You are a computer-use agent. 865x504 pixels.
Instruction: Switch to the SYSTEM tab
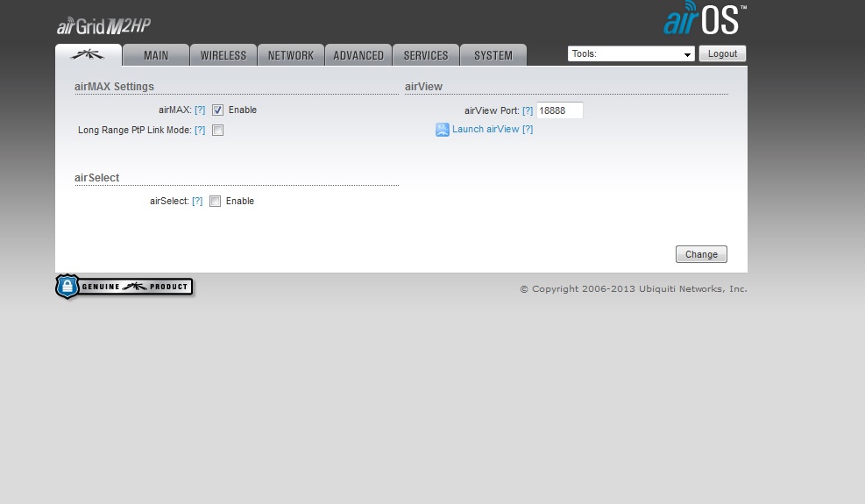coord(493,55)
